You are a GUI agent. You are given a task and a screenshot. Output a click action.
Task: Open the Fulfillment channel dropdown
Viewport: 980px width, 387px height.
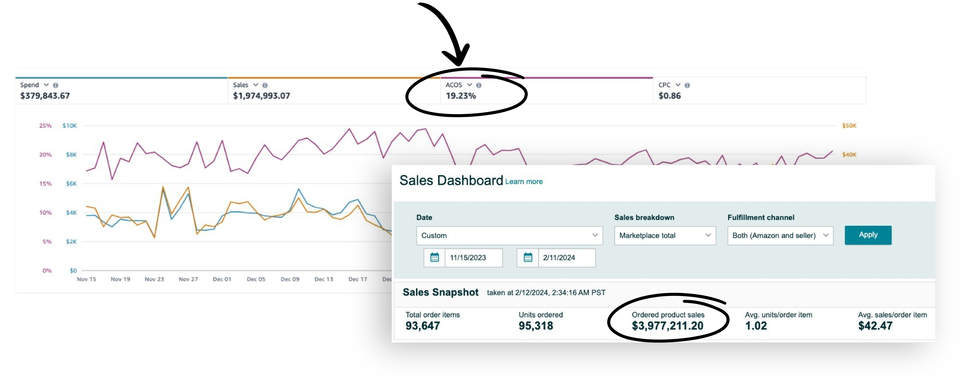click(780, 236)
